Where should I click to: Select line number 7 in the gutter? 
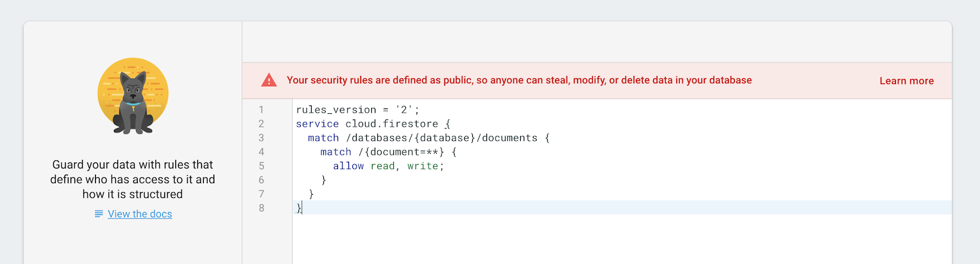tap(261, 194)
